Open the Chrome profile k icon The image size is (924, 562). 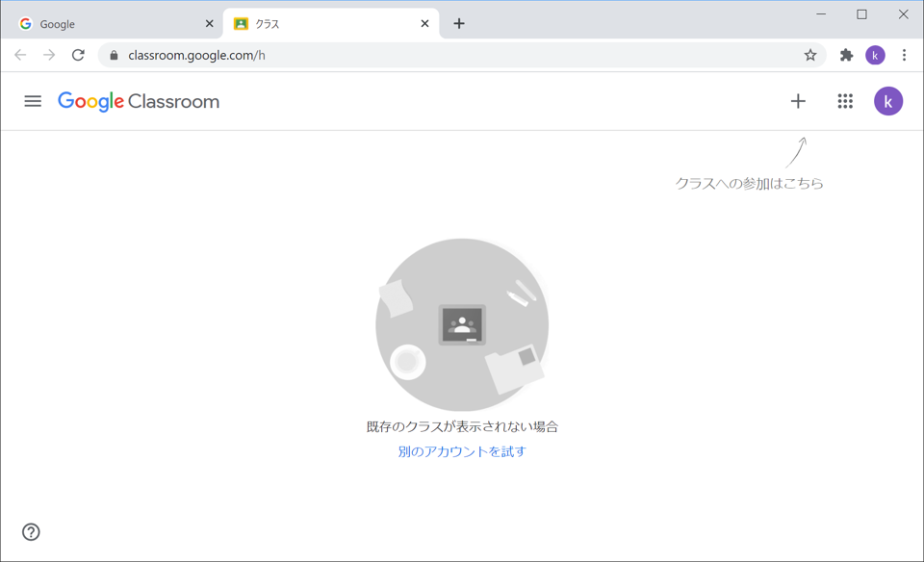pyautogui.click(x=875, y=56)
